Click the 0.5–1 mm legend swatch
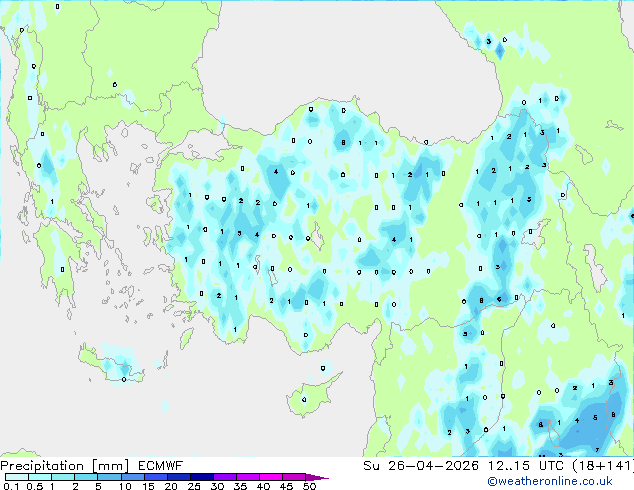The image size is (634, 490). tap(40, 477)
